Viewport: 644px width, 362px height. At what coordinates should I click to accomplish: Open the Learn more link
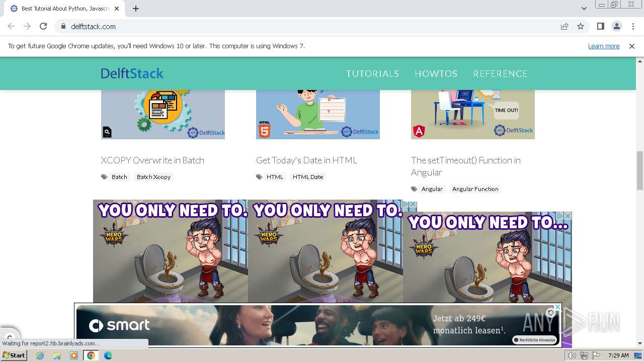[604, 46]
